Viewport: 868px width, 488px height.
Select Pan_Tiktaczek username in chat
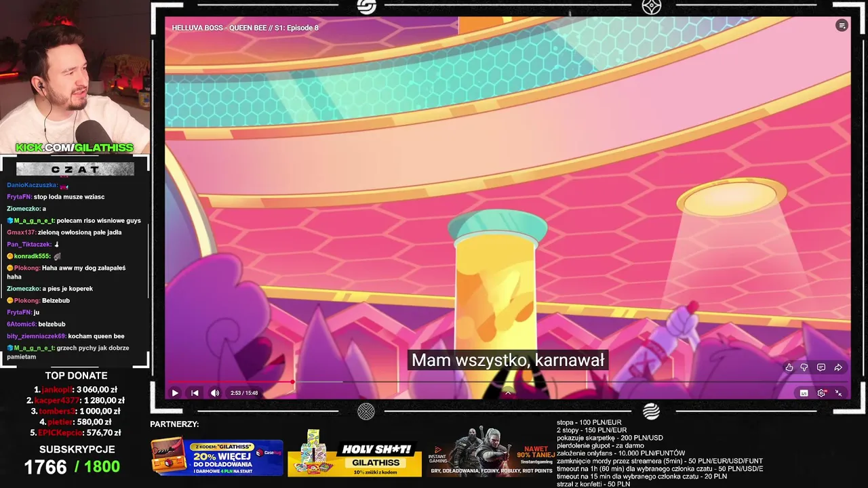coord(28,244)
